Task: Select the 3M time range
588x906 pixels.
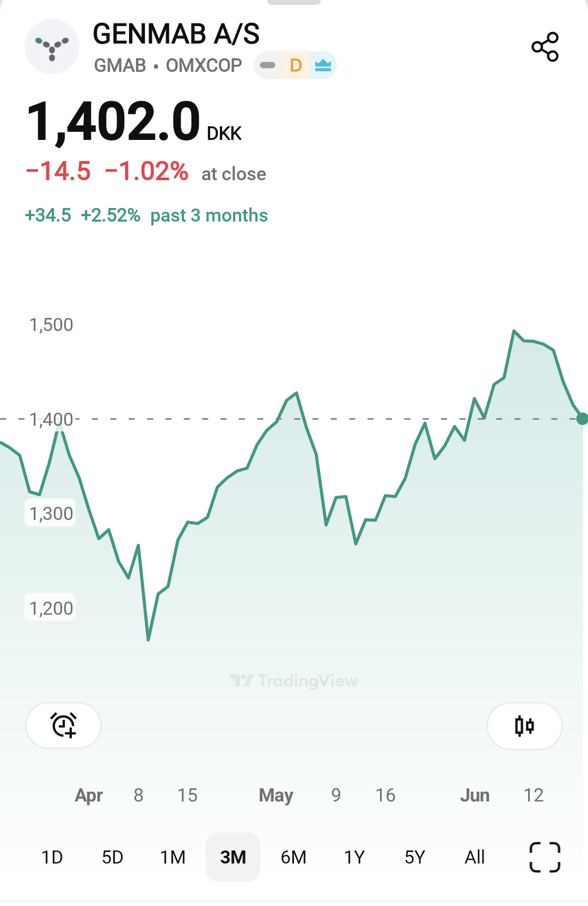Action: click(x=233, y=857)
